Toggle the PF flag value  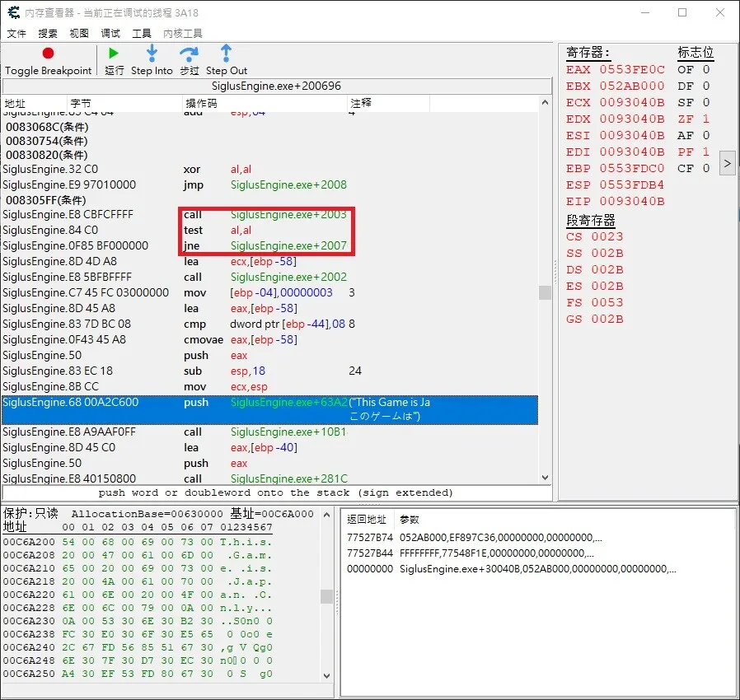click(705, 152)
